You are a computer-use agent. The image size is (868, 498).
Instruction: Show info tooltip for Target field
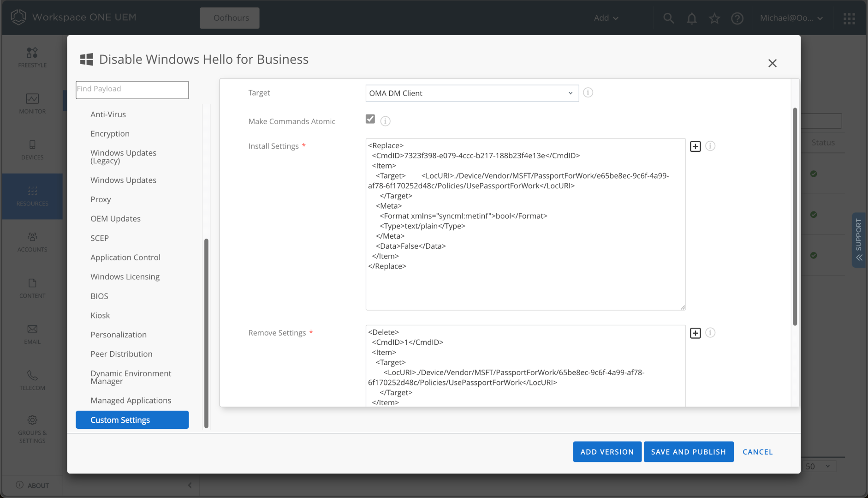[588, 93]
